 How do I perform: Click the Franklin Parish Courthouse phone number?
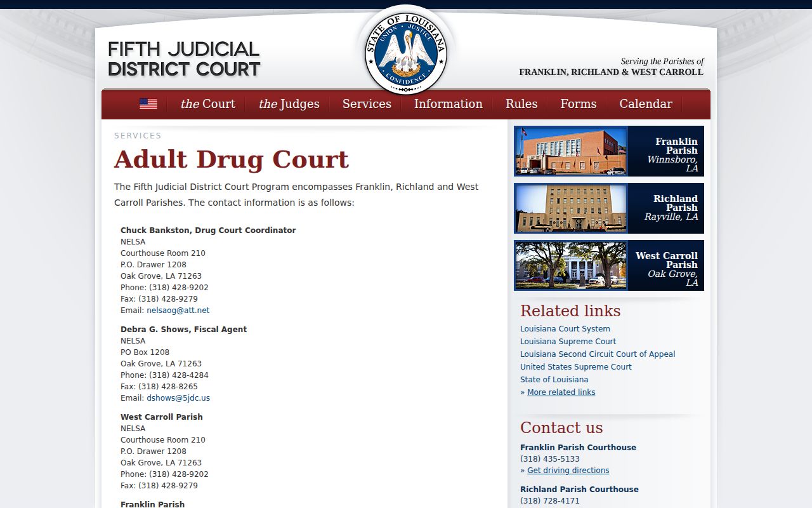click(x=550, y=459)
